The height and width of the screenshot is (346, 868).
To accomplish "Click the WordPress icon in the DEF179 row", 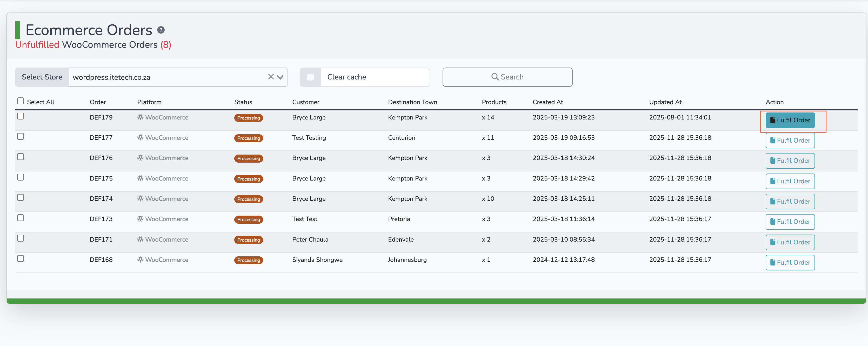I will [x=140, y=117].
